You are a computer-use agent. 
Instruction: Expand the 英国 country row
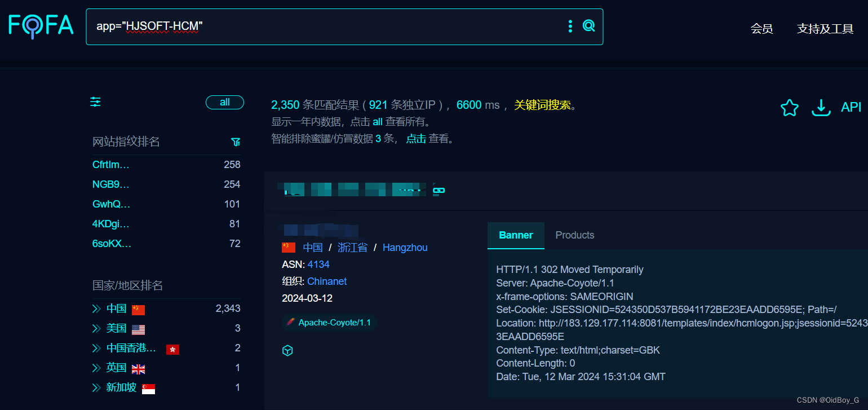[x=96, y=368]
